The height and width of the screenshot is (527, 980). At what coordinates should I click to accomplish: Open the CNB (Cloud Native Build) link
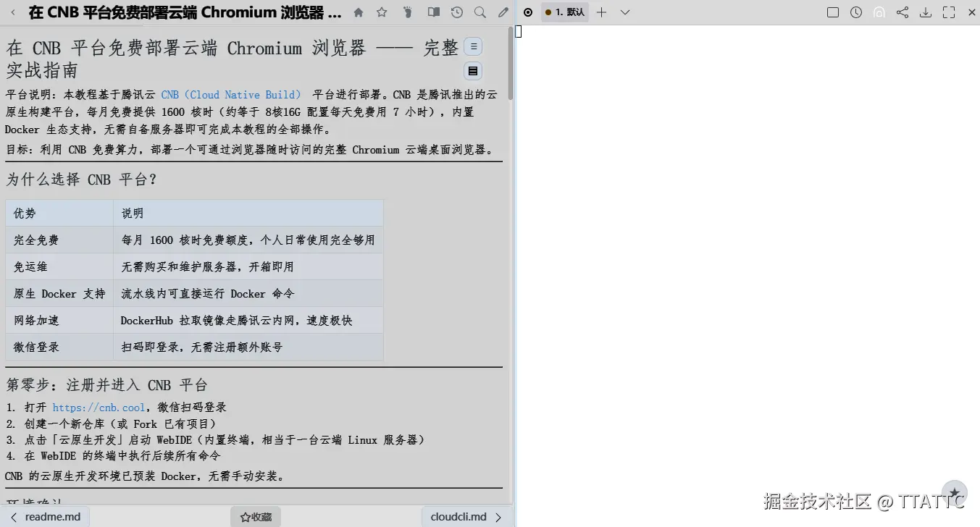[x=230, y=95]
